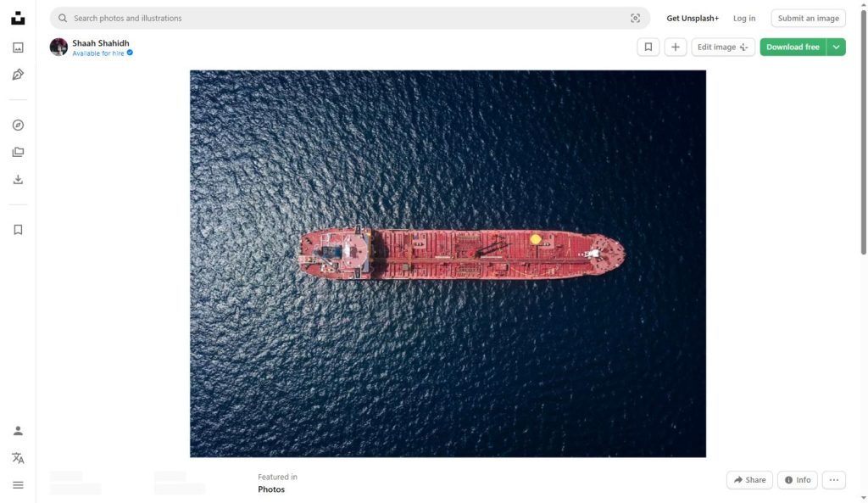
Task: Click the magnifier search icon
Action: [x=63, y=19]
